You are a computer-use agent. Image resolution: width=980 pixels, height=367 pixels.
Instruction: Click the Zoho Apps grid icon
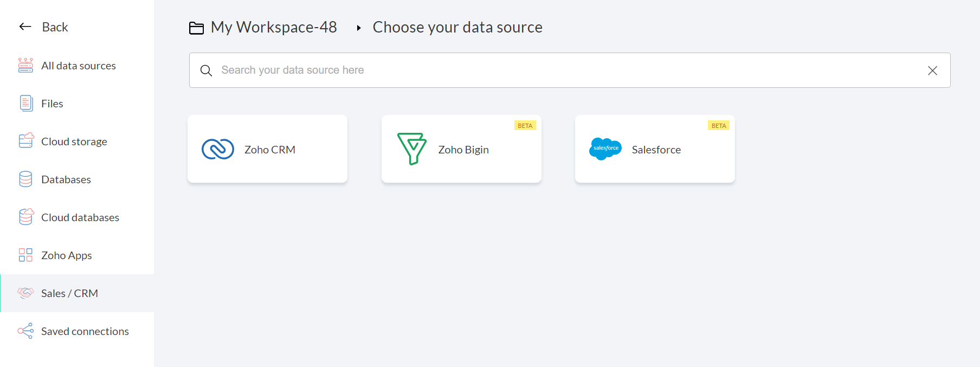[x=25, y=255]
